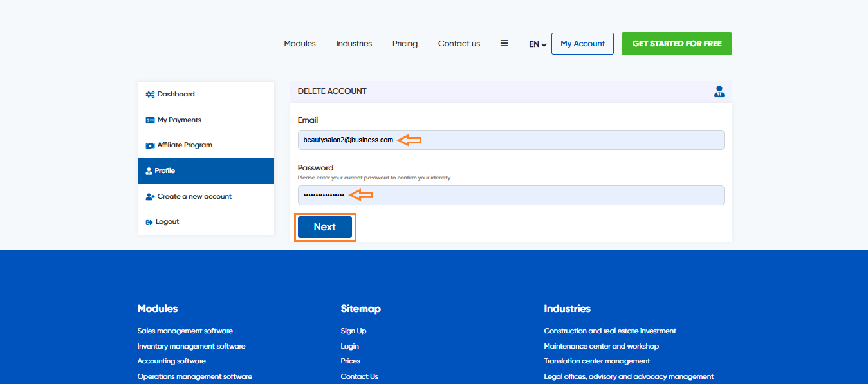This screenshot has height=384, width=868.
Task: Open the hamburger menu in the navbar
Action: tap(504, 44)
